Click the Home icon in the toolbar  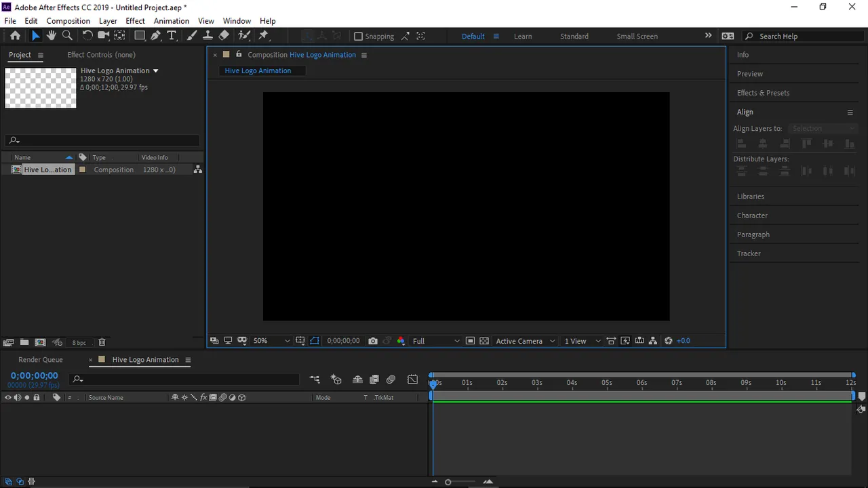[x=15, y=36]
